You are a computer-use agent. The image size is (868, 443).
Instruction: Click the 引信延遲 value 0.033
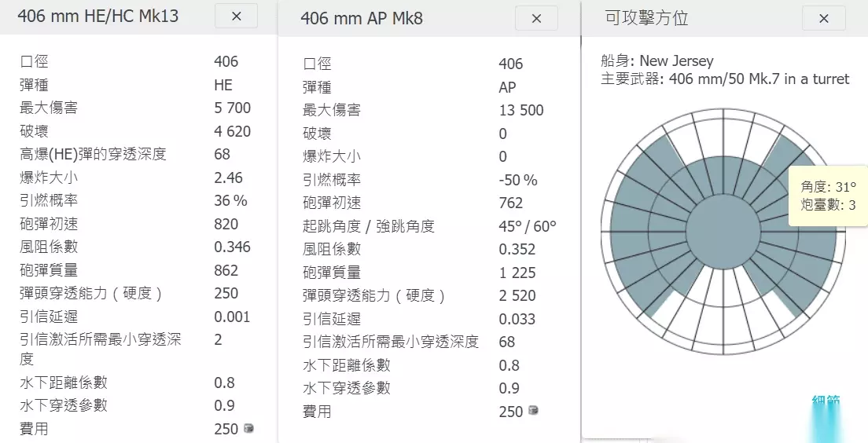[x=517, y=319]
